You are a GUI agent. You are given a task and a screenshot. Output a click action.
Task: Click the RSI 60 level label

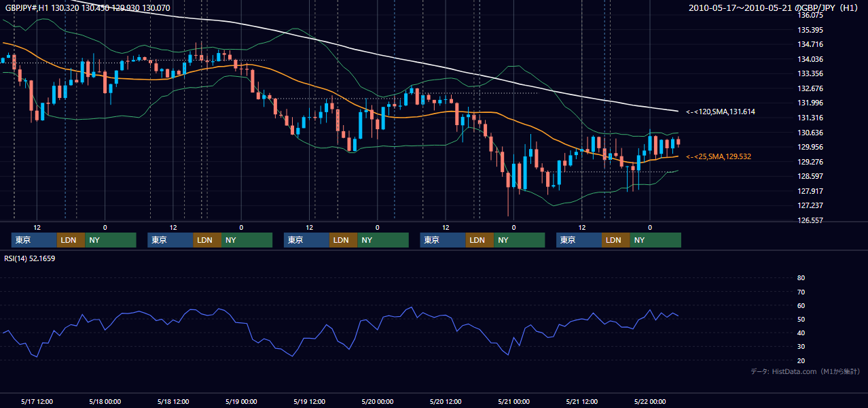801,306
